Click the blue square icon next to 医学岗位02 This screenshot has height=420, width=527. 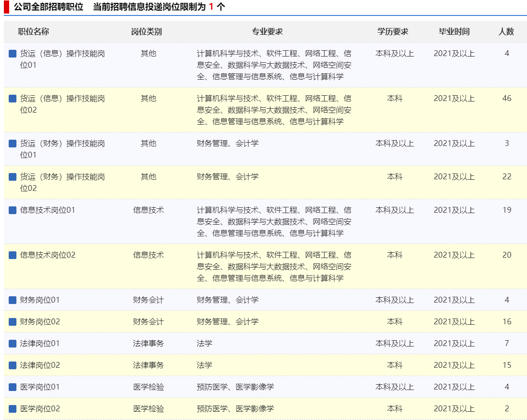click(13, 409)
